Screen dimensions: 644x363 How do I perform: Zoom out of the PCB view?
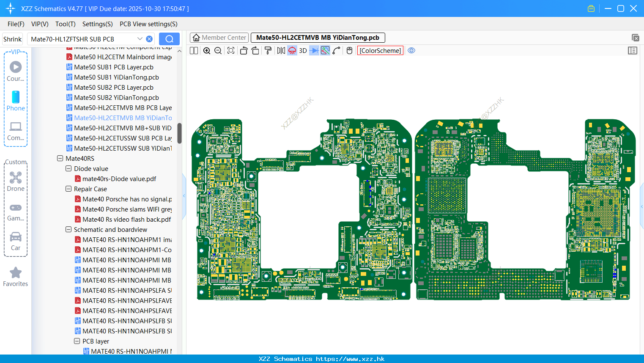pos(218,51)
